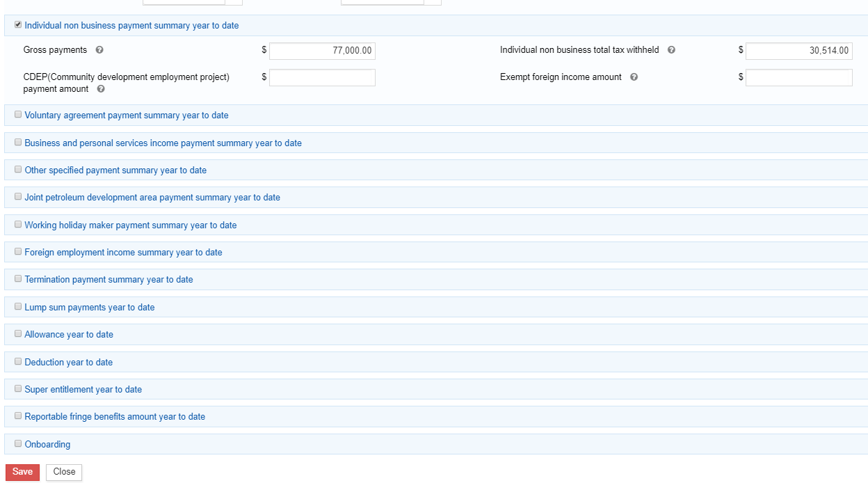Viewport: 868px width, 483px height.
Task: Expand Business and personal services income section
Action: (163, 143)
